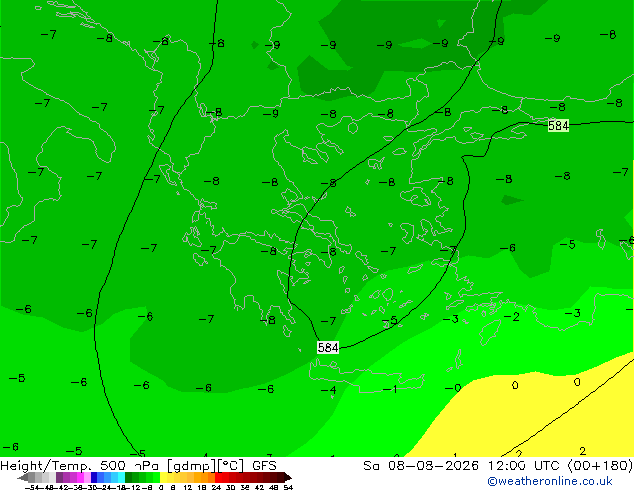Pick the dark blue swatch at -30

pos(94,477)
